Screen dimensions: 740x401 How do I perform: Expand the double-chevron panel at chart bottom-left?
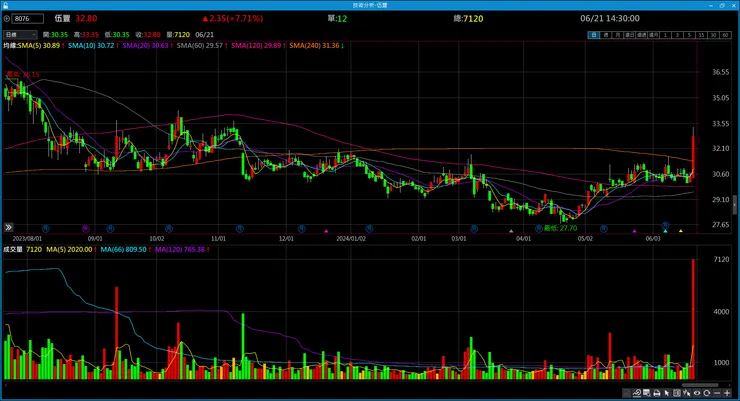click(8, 227)
